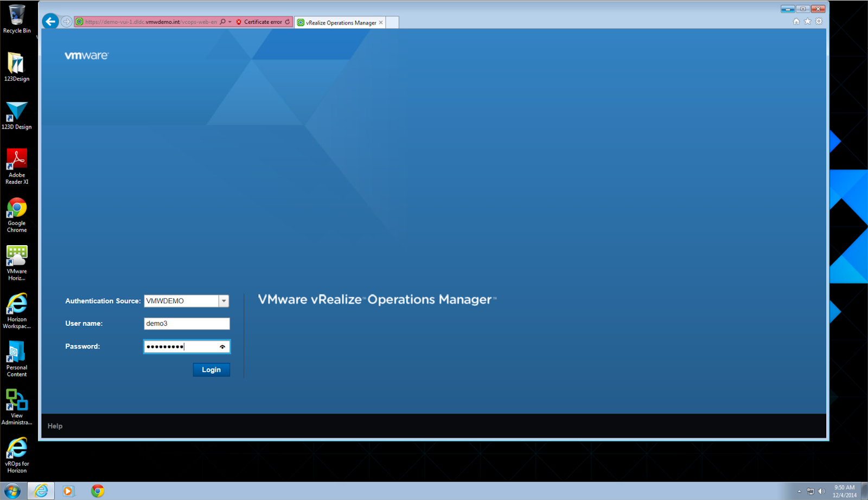Open a new browser tab
The image size is (868, 500).
(392, 23)
